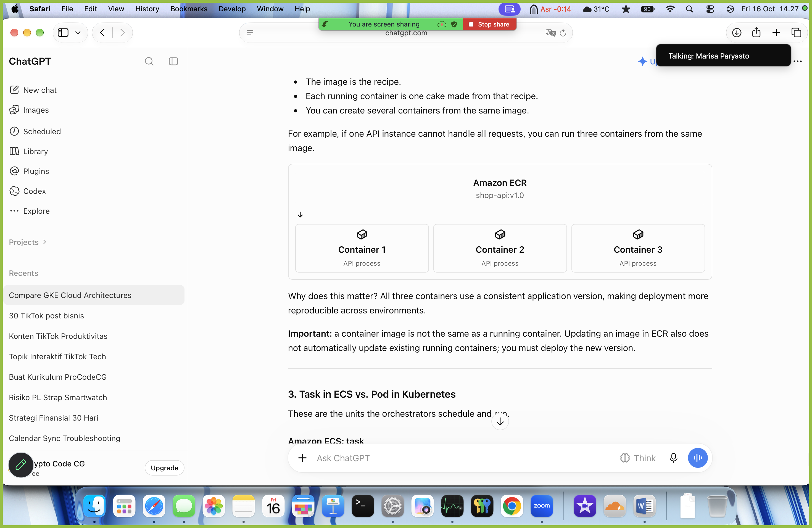Click the microphone dictation icon
Image resolution: width=812 pixels, height=528 pixels.
pyautogui.click(x=673, y=458)
